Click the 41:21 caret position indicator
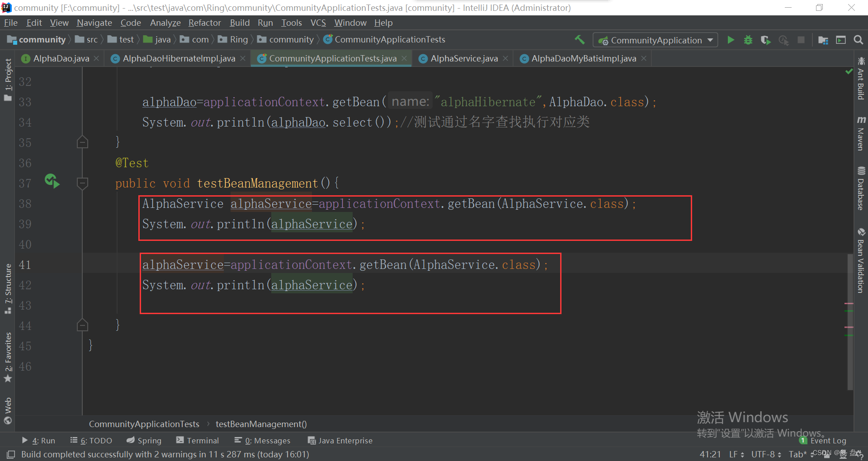Screen dimensions: 868x461 [x=710, y=454]
